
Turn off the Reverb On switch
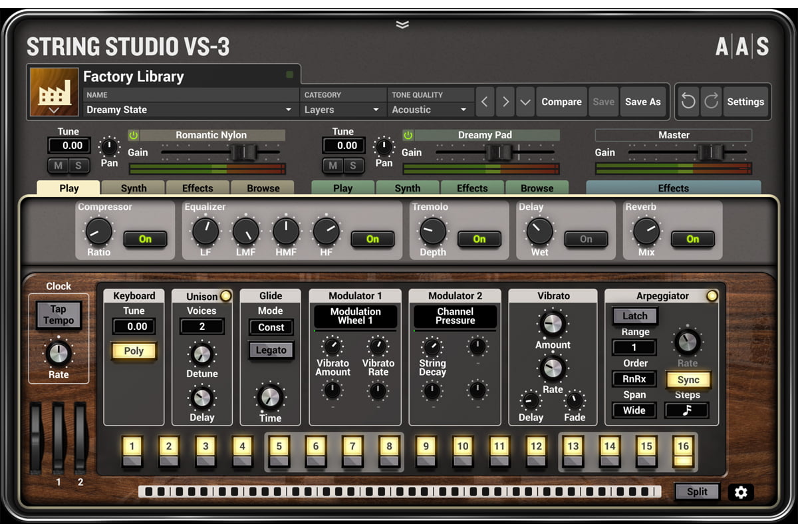pyautogui.click(x=692, y=239)
